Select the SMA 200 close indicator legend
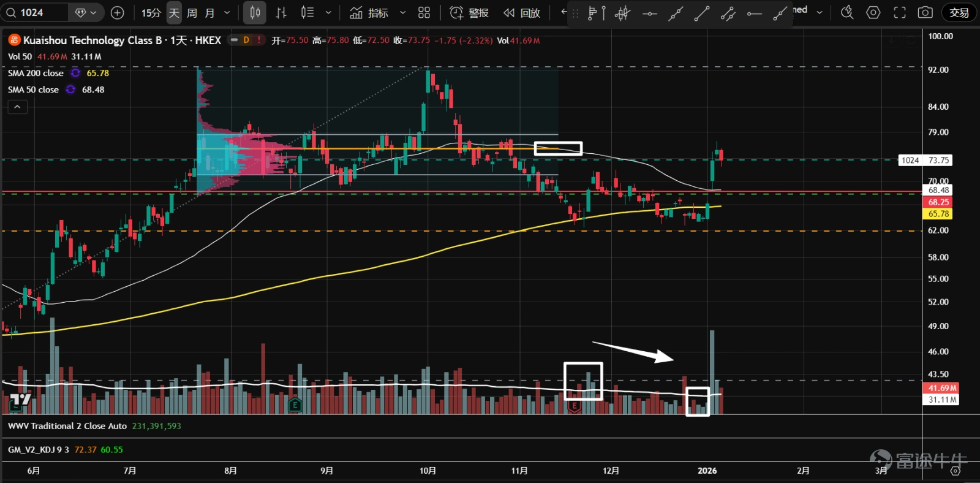The image size is (980, 483). click(36, 73)
